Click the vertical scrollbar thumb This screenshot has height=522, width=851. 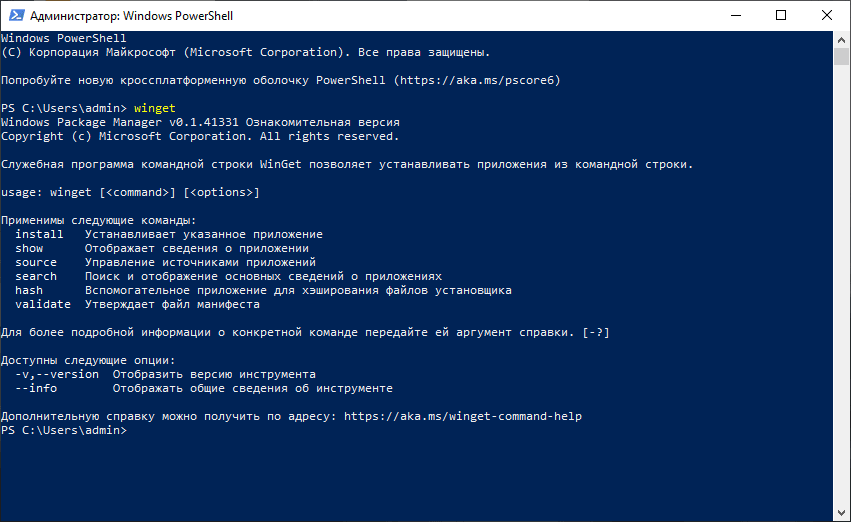[x=842, y=56]
